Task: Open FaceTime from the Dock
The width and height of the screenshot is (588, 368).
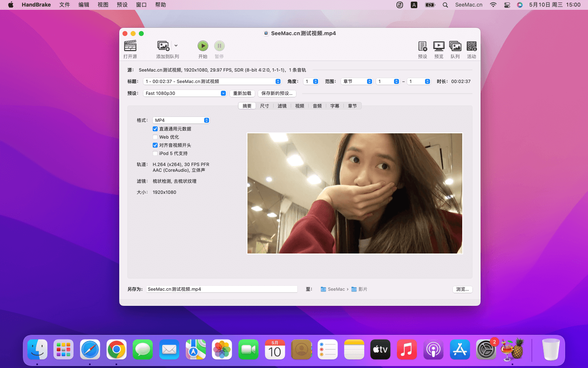Action: coord(248,350)
